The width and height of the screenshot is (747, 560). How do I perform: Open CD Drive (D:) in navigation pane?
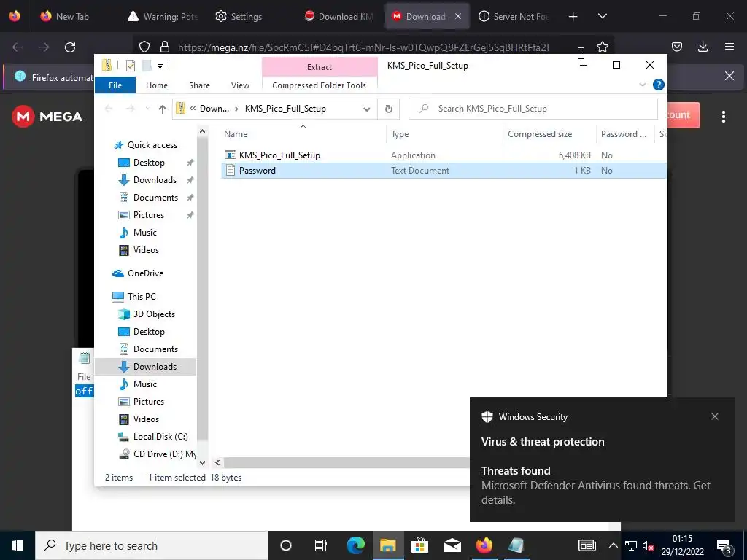(x=164, y=454)
